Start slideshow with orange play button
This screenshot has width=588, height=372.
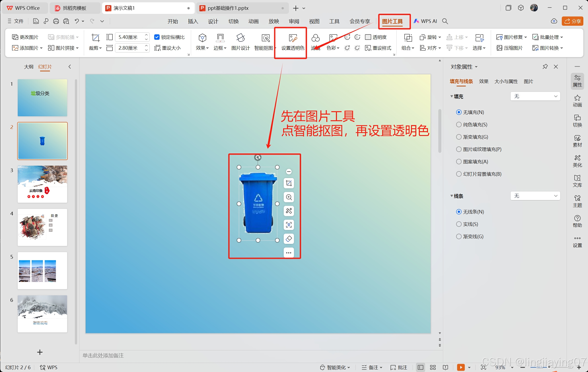pos(460,367)
